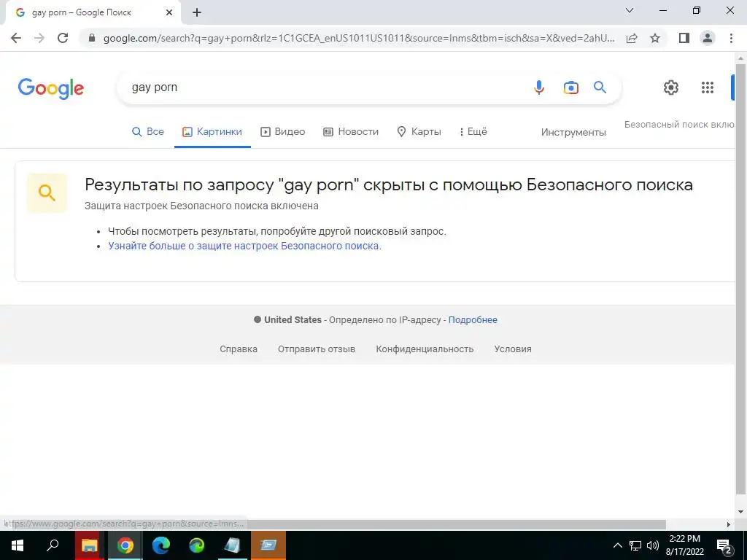Screen dimensions: 747x560
Task: Open the Конфиденциальность footer link
Action: click(425, 349)
